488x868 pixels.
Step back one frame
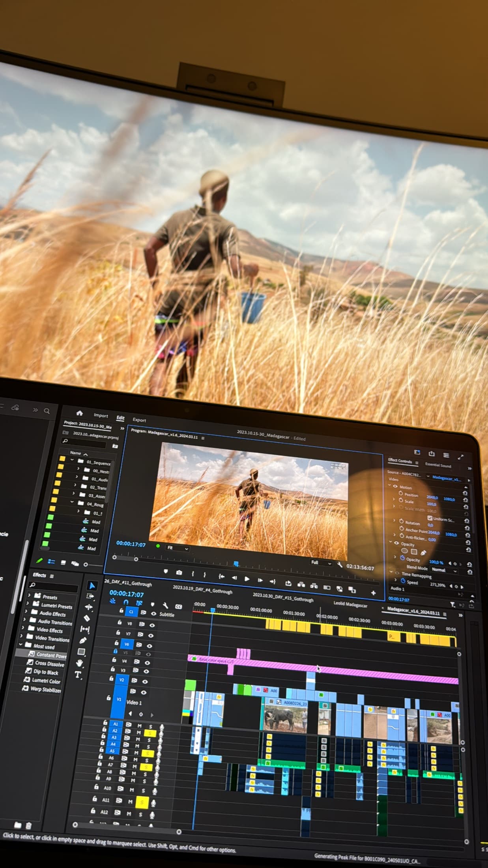[234, 578]
